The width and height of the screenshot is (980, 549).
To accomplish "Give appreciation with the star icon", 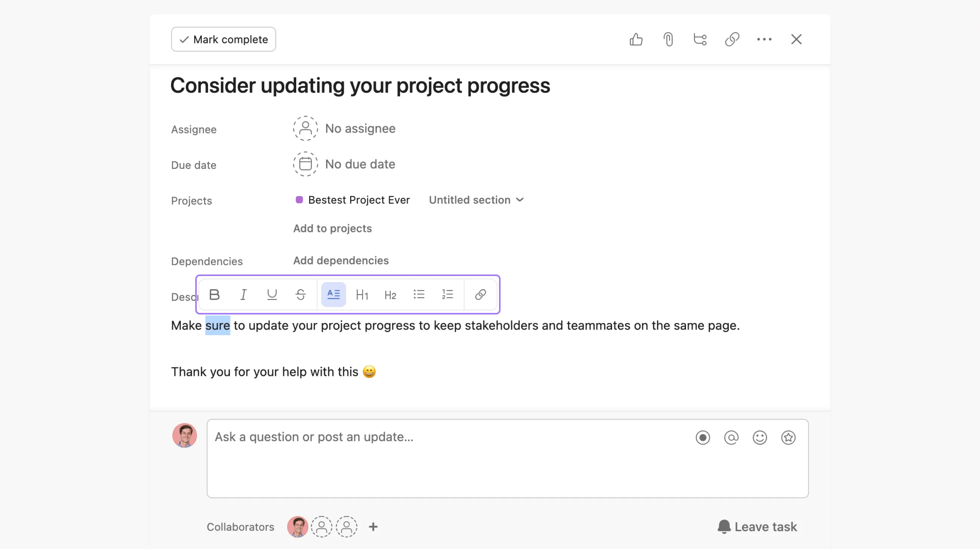I will tap(788, 437).
